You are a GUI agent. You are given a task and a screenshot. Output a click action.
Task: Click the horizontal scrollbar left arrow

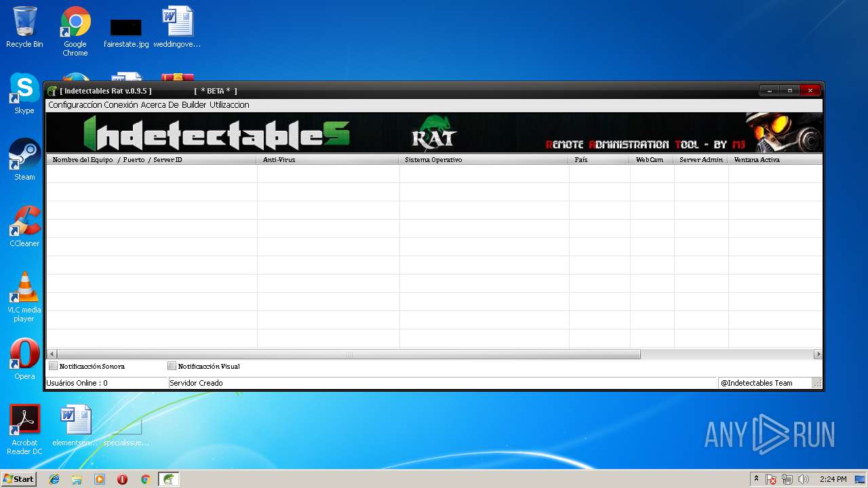pyautogui.click(x=52, y=354)
